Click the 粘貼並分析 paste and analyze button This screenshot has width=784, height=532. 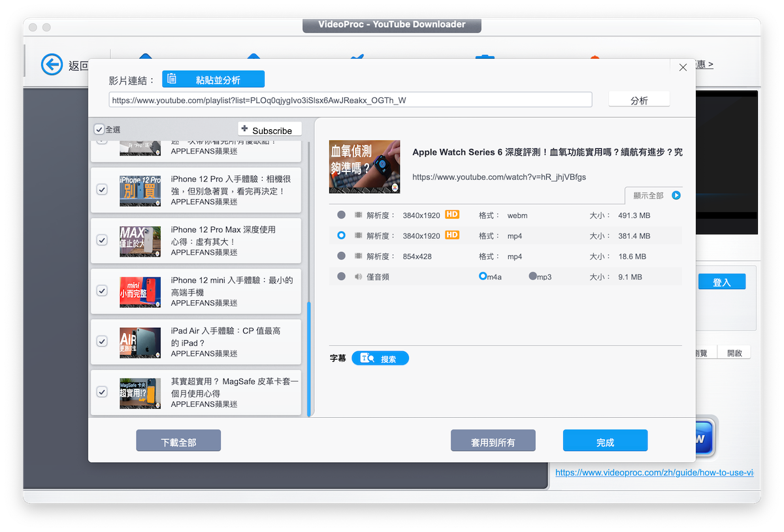214,79
